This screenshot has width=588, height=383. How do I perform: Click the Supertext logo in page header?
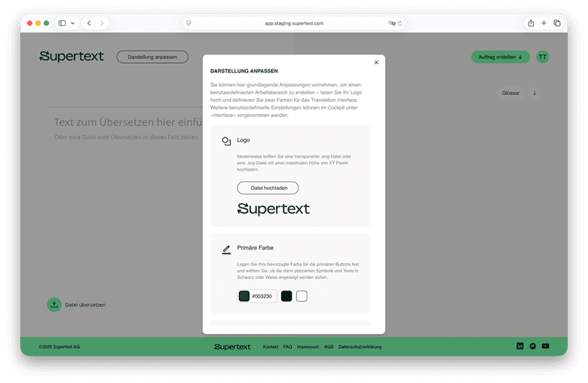coord(72,57)
